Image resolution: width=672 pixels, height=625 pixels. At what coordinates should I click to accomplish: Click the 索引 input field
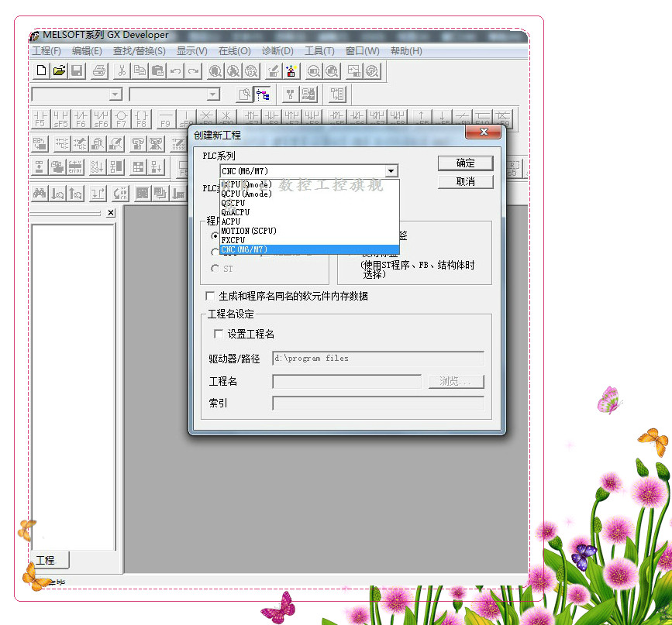point(378,403)
